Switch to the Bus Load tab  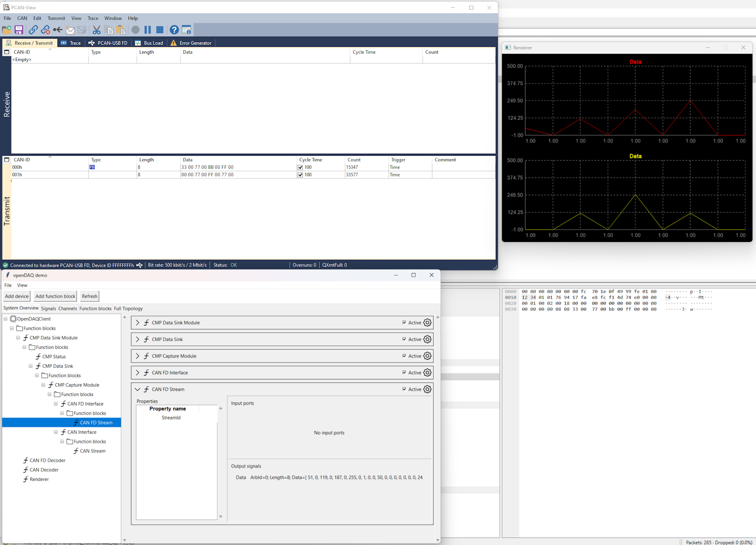click(149, 43)
